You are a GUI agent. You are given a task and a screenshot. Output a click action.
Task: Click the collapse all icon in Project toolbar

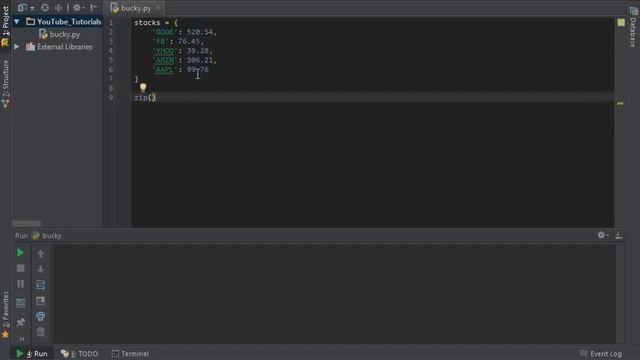tap(58, 7)
